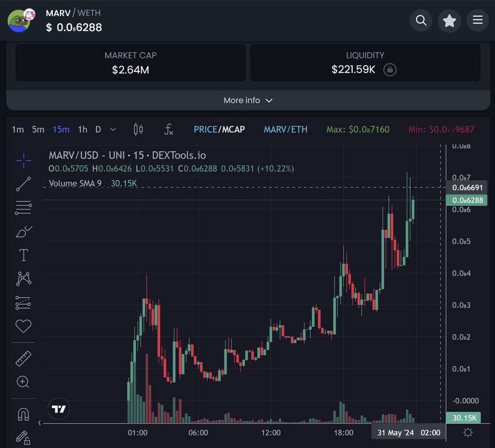Viewport: 495px width, 448px height.
Task: Open the heart icons tool
Action: pyautogui.click(x=24, y=326)
